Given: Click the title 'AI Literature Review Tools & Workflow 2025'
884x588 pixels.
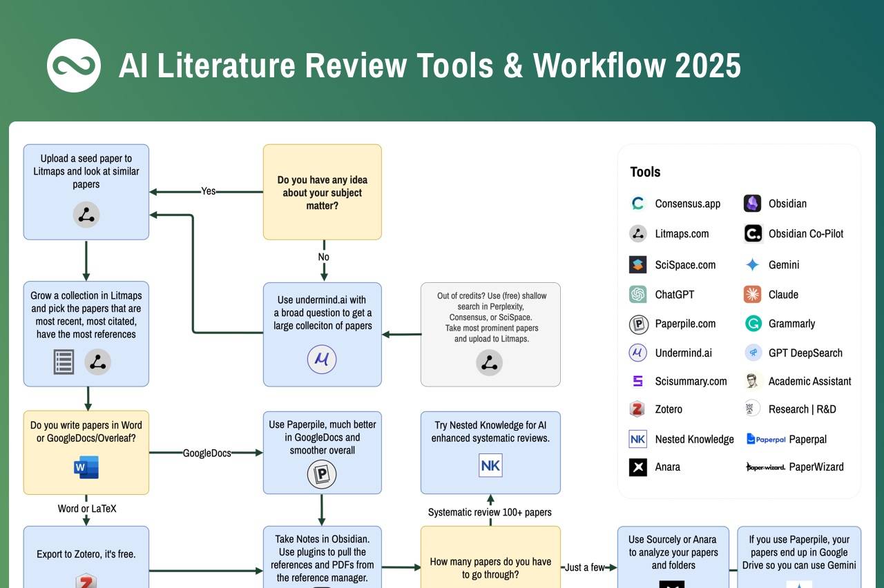Looking at the screenshot, I should pos(430,66).
